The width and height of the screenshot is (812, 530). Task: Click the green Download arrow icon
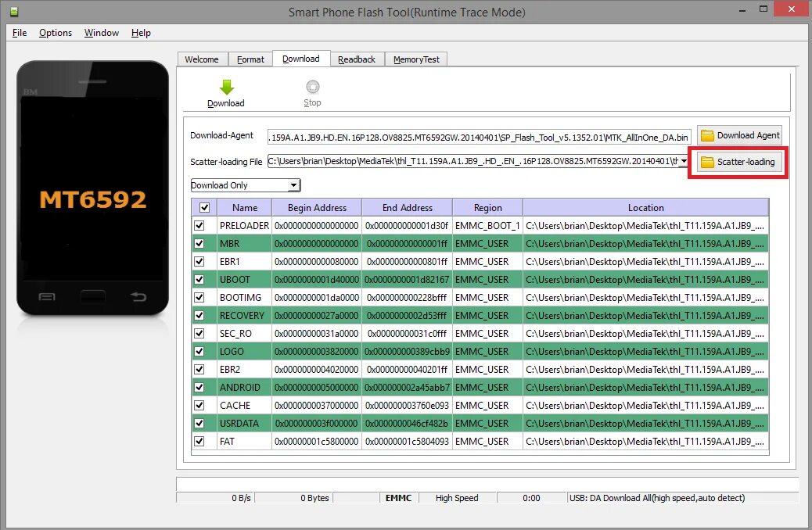click(226, 87)
